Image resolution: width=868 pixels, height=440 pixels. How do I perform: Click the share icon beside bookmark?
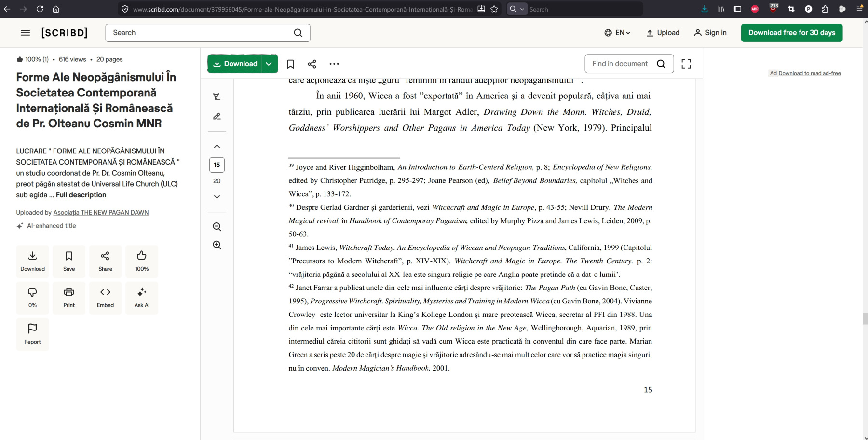coord(312,64)
